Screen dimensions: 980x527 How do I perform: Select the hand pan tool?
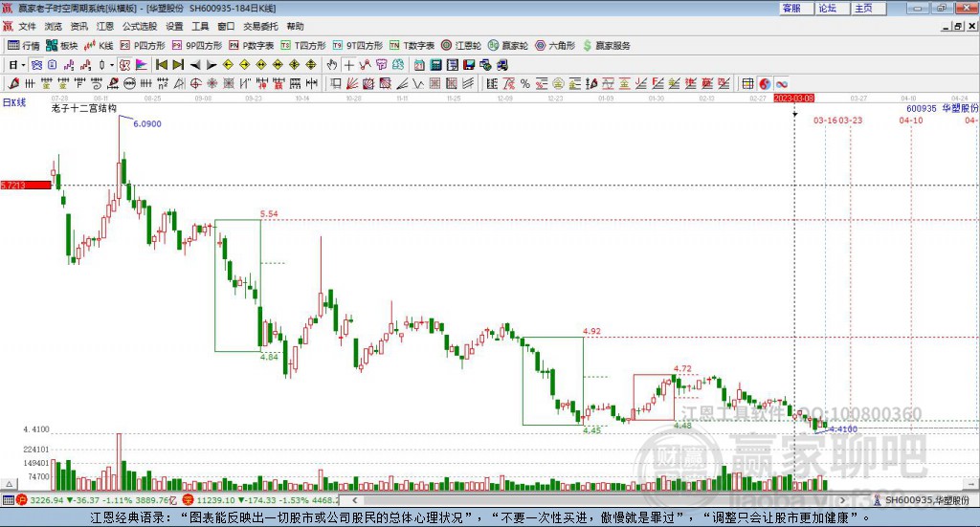[x=331, y=65]
